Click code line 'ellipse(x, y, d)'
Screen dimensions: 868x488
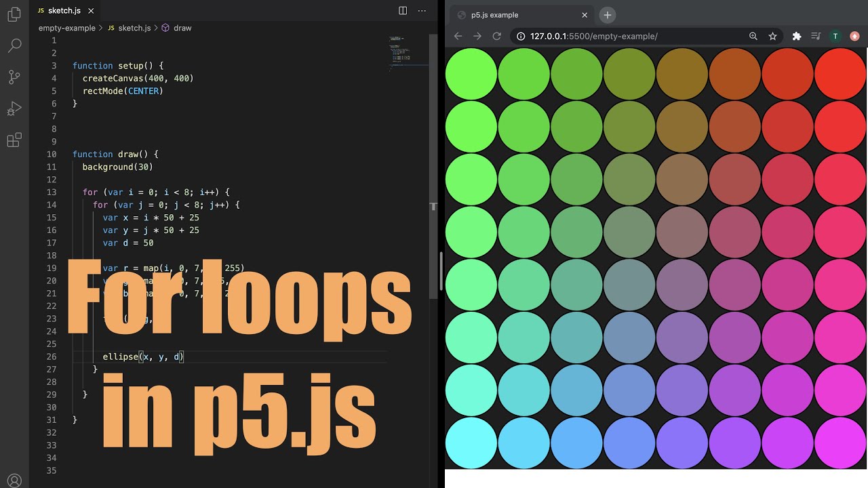coord(143,357)
